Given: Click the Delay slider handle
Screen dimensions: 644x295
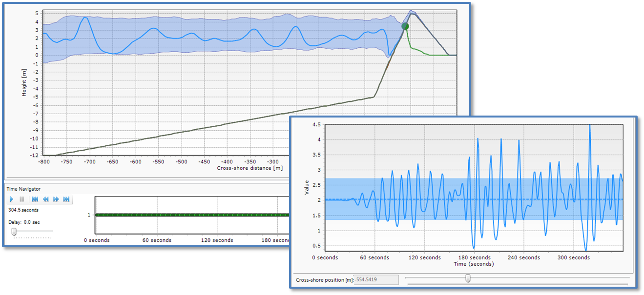Looking at the screenshot, I should 14,232.
